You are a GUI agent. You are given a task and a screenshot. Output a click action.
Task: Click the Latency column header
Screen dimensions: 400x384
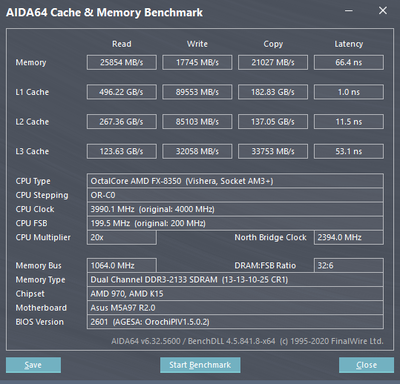coord(349,44)
